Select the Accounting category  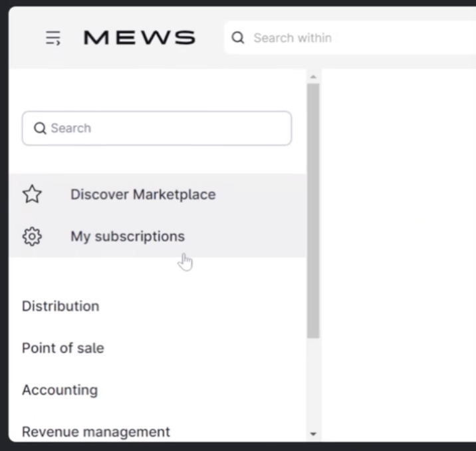pyautogui.click(x=60, y=390)
